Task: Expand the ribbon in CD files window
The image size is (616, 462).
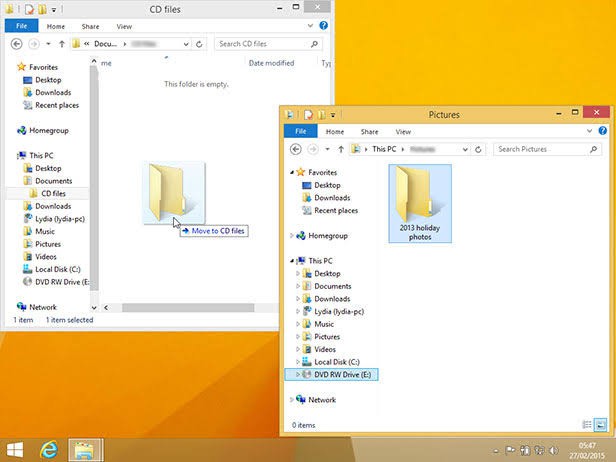Action: tap(310, 26)
